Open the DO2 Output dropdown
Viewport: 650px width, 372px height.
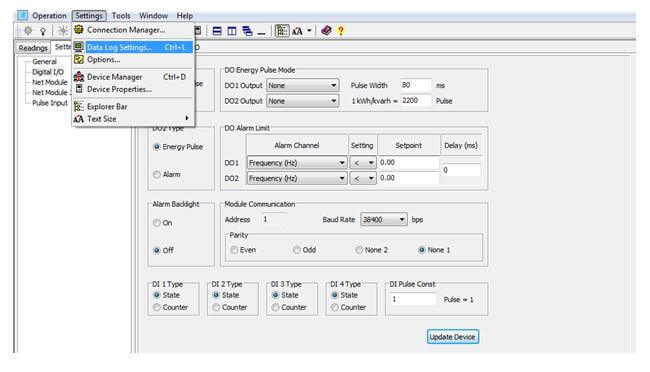click(303, 101)
